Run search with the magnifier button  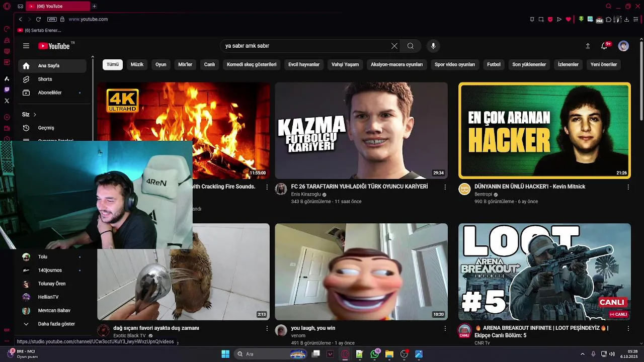click(x=411, y=46)
